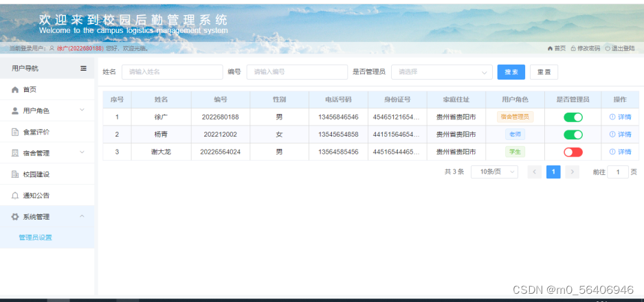This screenshot has height=302, width=644.
Task: Open 通知公告 menu item
Action: pos(47,196)
